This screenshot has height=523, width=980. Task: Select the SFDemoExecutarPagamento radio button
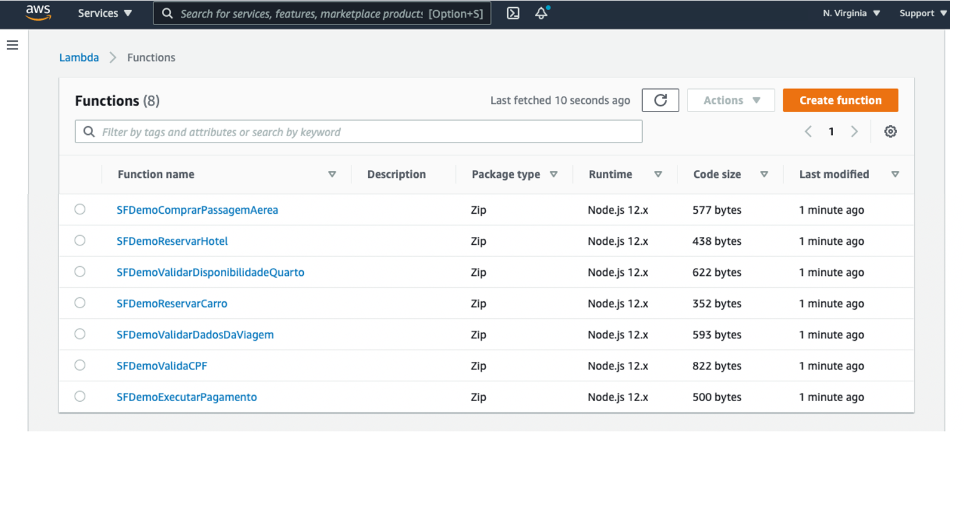pos(80,396)
